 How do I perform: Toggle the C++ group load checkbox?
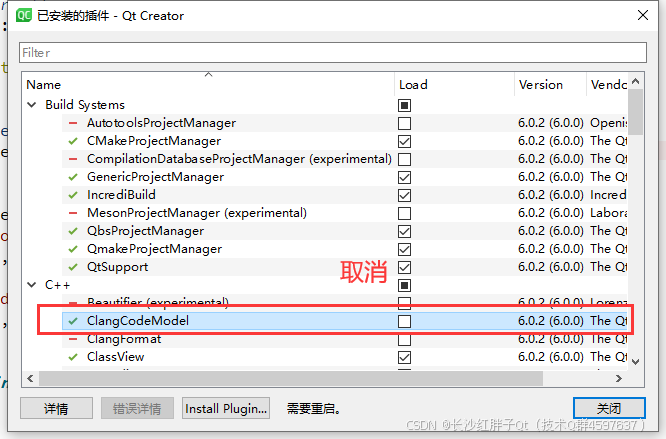(404, 285)
